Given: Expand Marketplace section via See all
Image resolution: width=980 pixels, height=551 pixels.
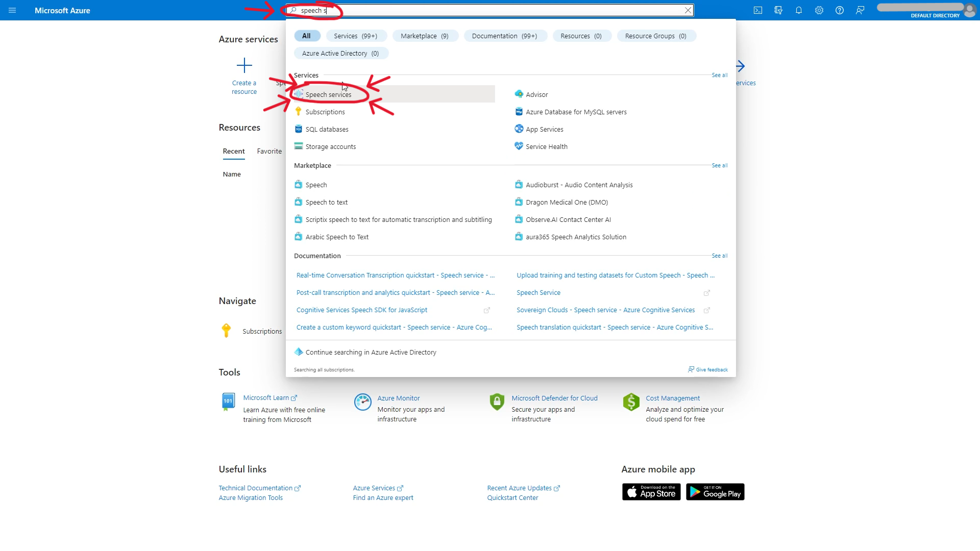Looking at the screenshot, I should (720, 165).
